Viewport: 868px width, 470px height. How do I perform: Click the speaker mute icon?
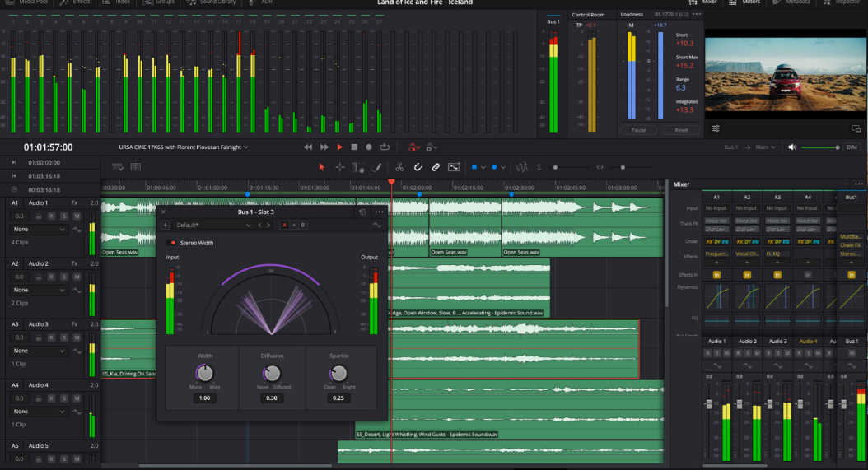pos(792,147)
